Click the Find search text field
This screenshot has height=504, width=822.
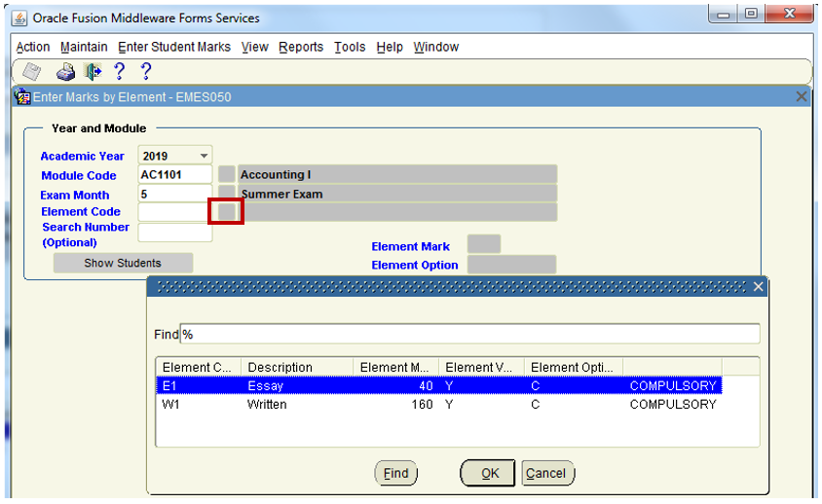469,335
